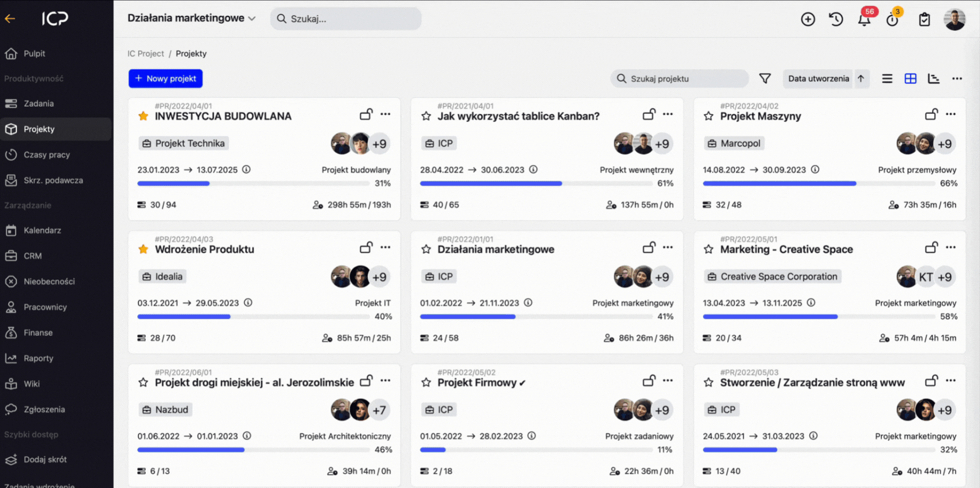
Task: Open the user profile avatar
Action: point(954,19)
